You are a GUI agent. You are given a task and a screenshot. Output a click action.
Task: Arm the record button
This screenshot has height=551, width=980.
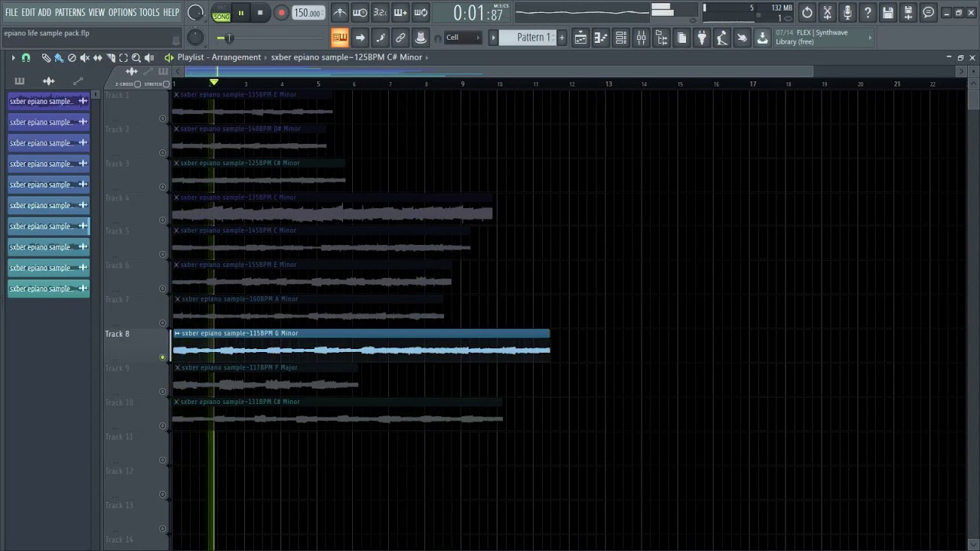(281, 13)
